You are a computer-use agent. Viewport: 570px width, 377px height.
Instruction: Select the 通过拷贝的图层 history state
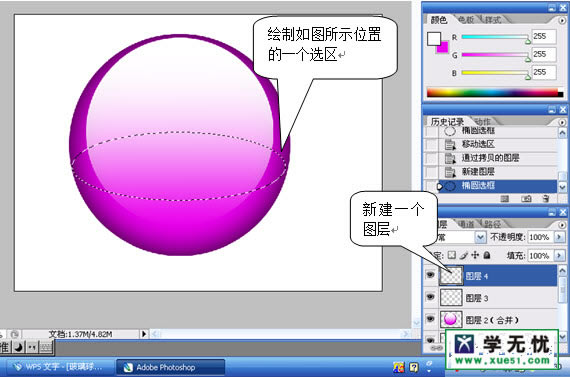[x=497, y=158]
